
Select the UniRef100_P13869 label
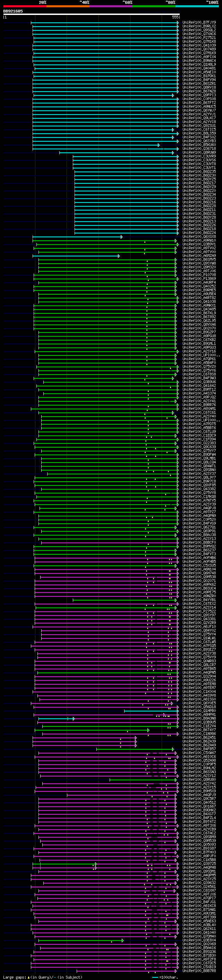(199, 278)
